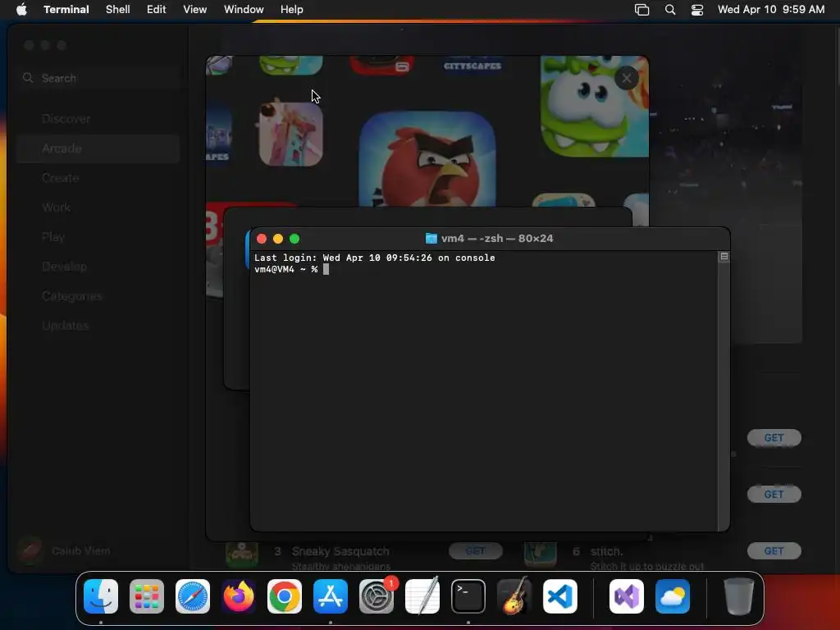840x630 pixels.
Task: Open the Window menu
Action: point(244,9)
